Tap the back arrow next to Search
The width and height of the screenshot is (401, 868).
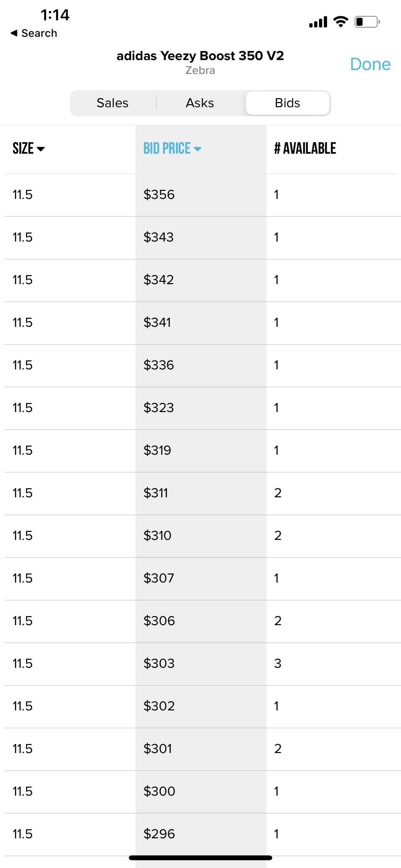click(x=14, y=33)
